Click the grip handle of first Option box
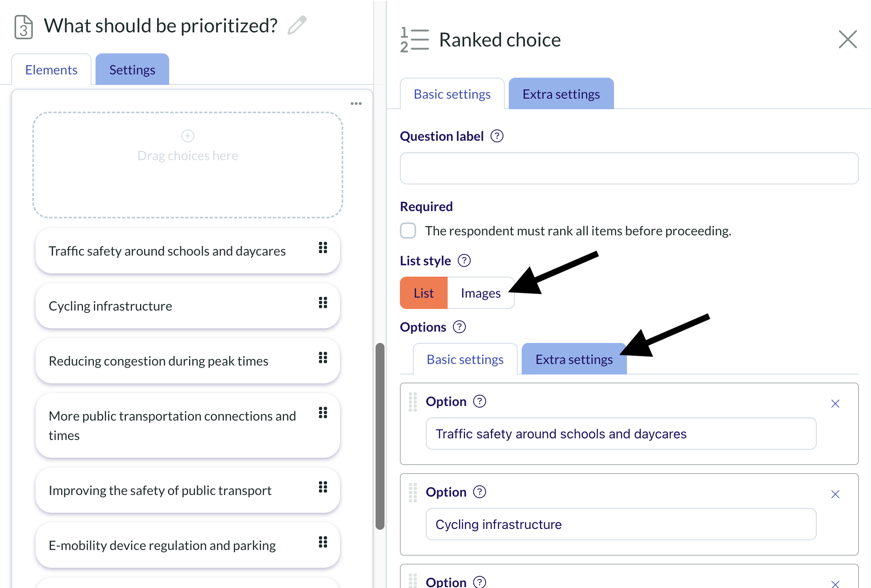 coord(413,402)
